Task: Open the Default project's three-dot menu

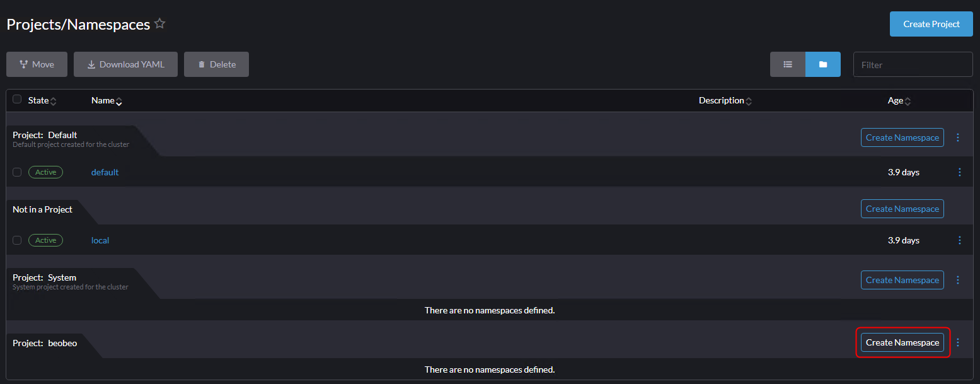Action: 958,137
